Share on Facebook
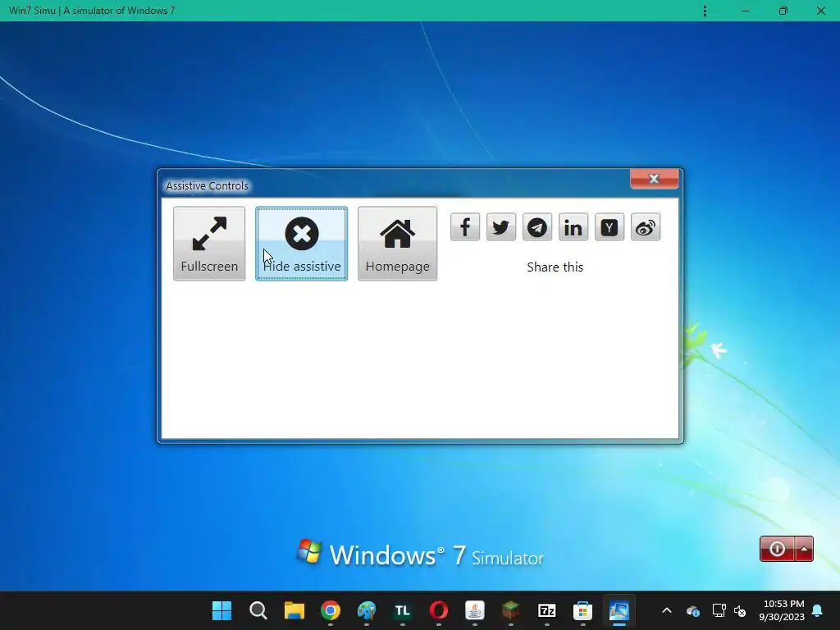Image resolution: width=840 pixels, height=630 pixels. point(465,227)
